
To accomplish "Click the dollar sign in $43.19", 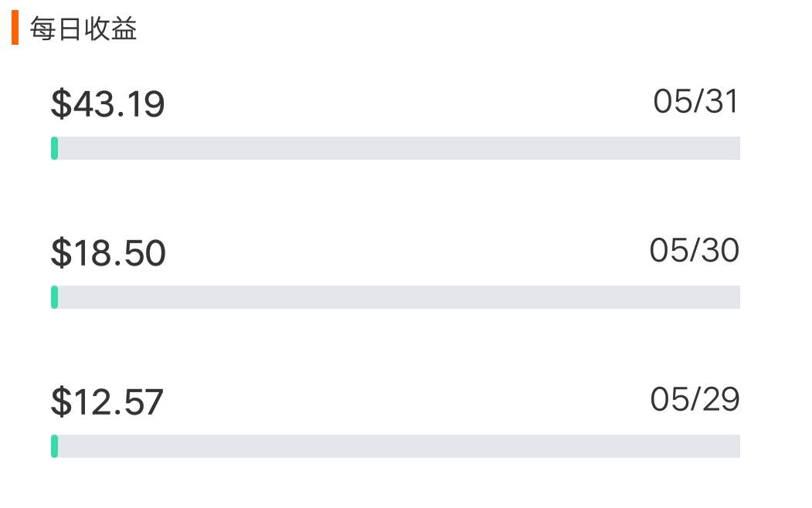I will (61, 104).
